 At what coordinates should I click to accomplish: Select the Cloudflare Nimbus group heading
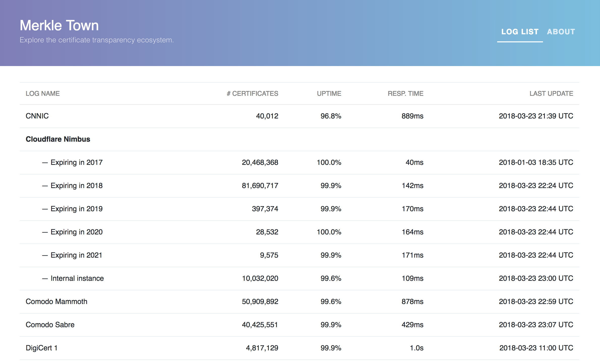58,139
